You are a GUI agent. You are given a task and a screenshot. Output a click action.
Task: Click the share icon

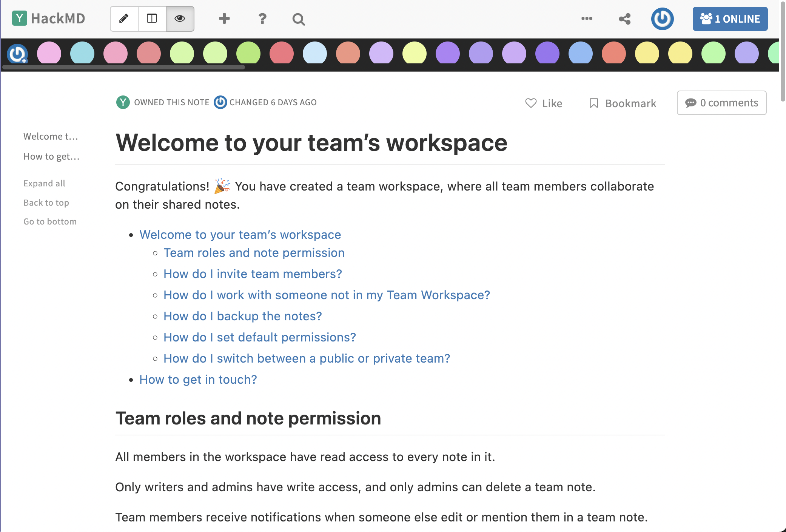pos(624,19)
